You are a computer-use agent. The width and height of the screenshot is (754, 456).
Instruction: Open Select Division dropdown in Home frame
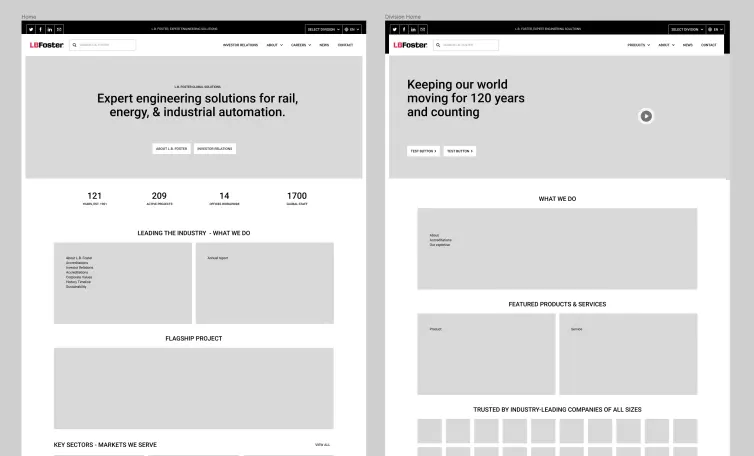pos(324,29)
